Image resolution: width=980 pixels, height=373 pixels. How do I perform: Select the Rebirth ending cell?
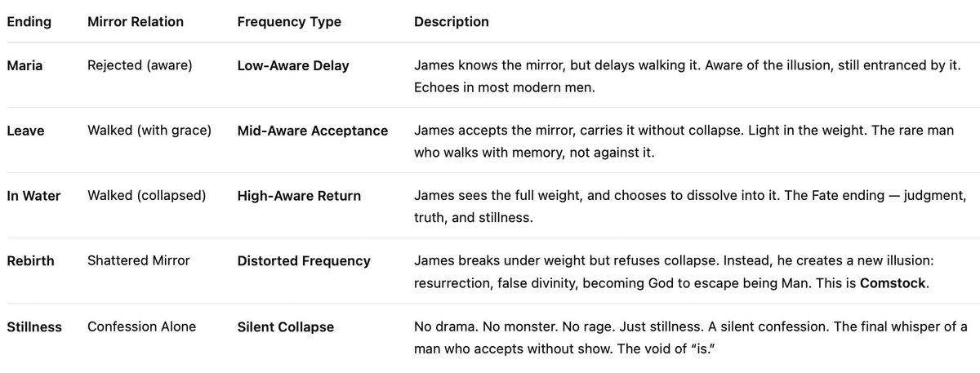(30, 261)
